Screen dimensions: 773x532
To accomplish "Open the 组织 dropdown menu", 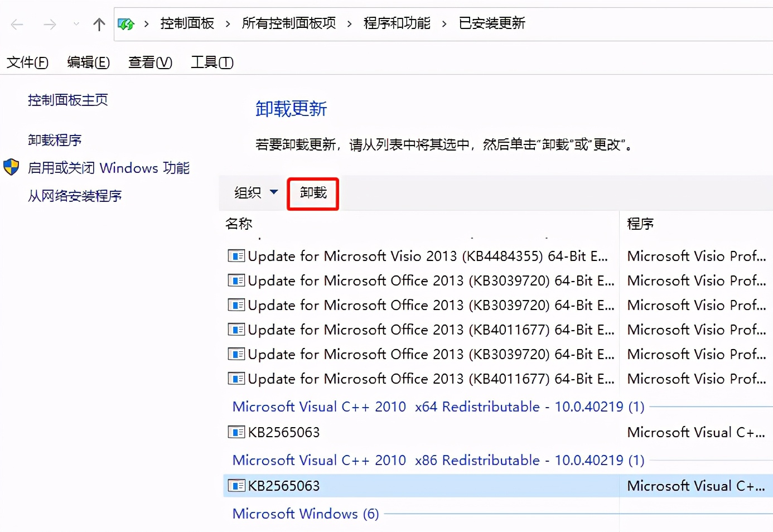I will click(254, 192).
